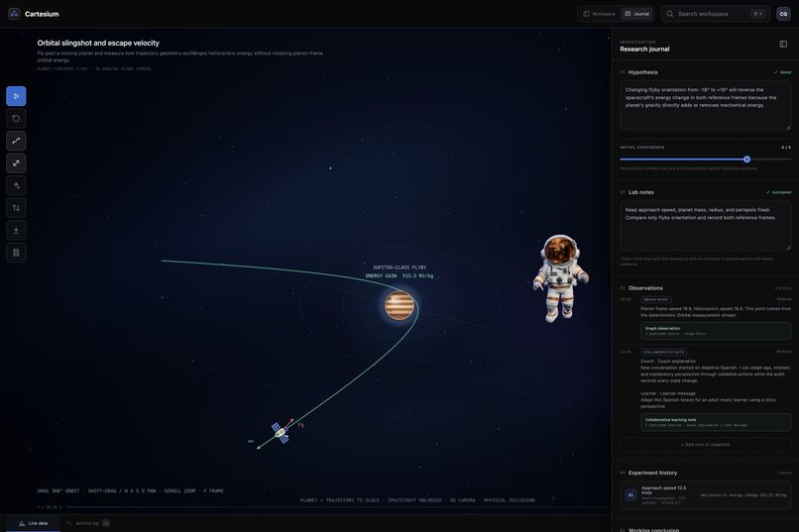Click the timeline progress bar at bottom
Screen dimensions: 799x532
click(339, 507)
